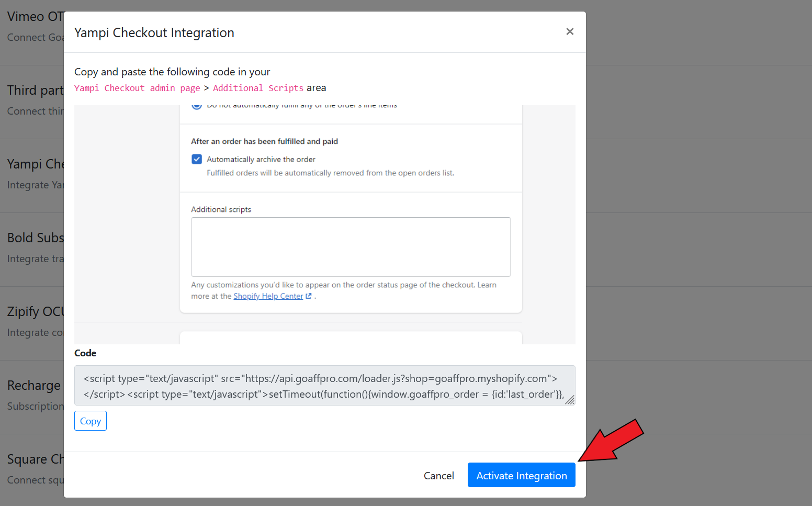
Task: Click the Activate Integration button
Action: (521, 475)
